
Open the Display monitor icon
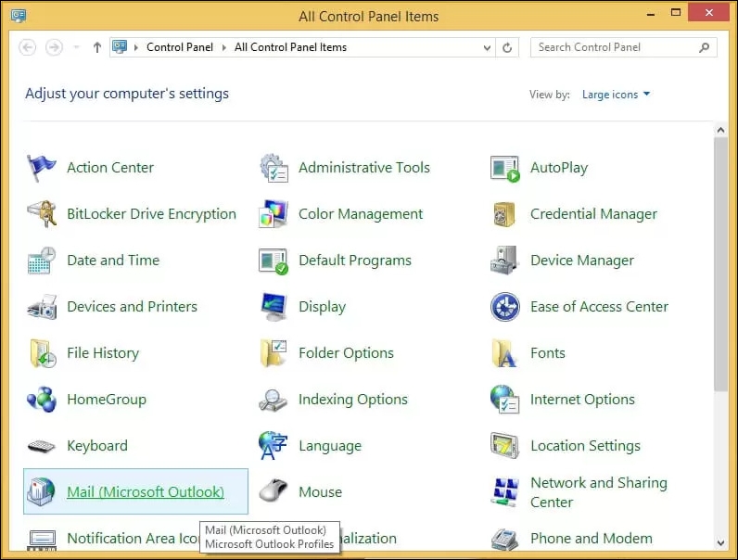[274, 307]
